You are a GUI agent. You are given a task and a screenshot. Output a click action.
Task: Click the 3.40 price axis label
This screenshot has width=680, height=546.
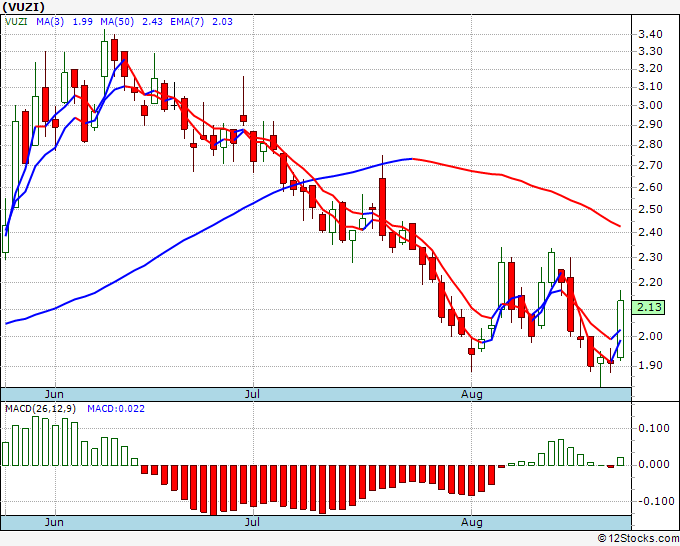[x=650, y=34]
